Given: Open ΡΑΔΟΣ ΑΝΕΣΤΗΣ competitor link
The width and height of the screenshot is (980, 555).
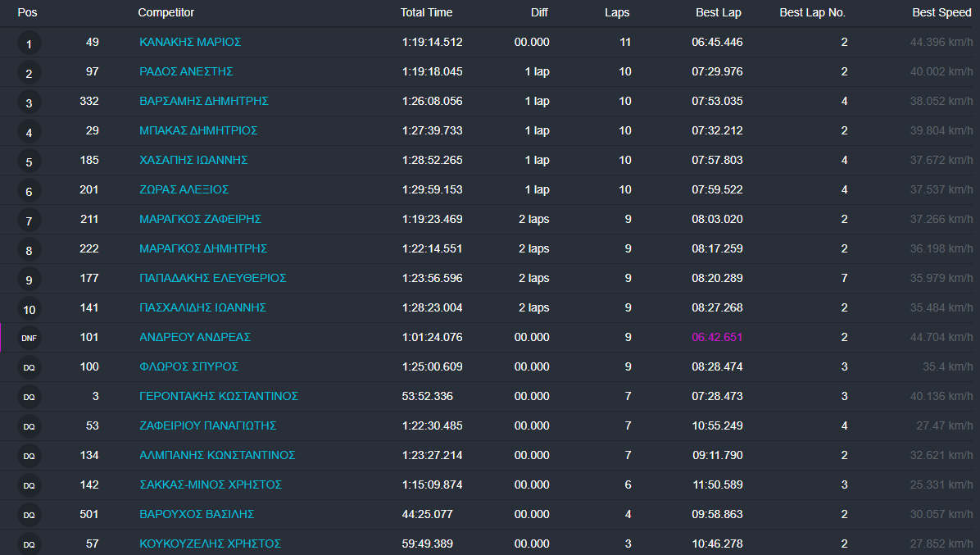Looking at the screenshot, I should point(186,71).
